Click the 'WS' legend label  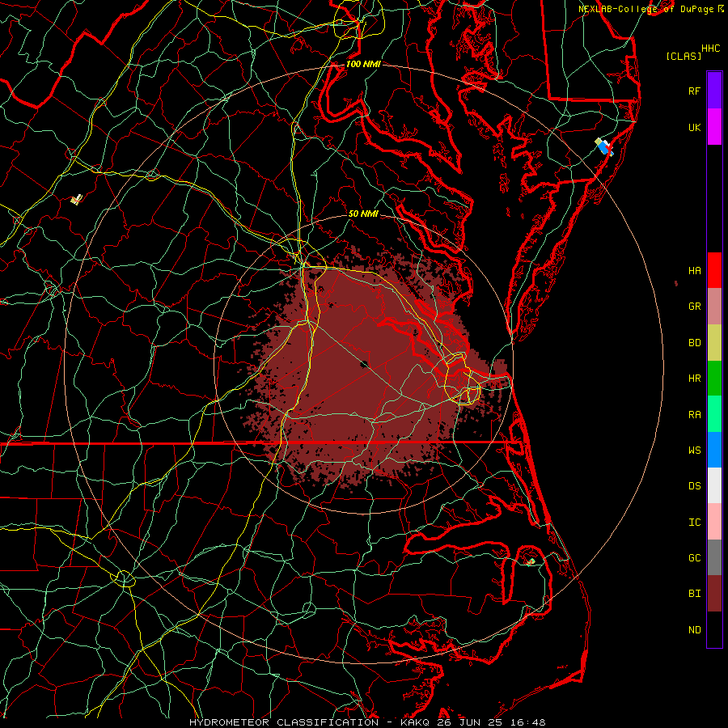(694, 451)
